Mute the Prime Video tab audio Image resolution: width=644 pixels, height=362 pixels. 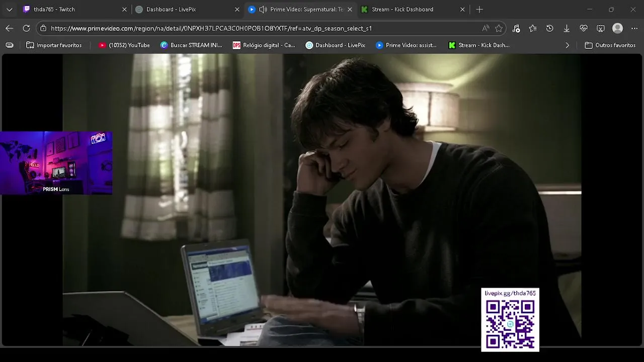pos(263,9)
